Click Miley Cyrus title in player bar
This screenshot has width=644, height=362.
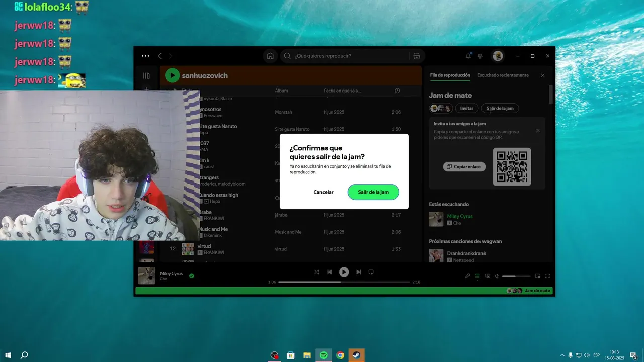(171, 273)
